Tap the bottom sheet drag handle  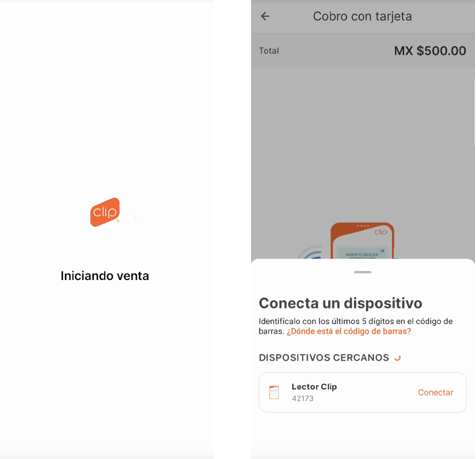point(362,272)
